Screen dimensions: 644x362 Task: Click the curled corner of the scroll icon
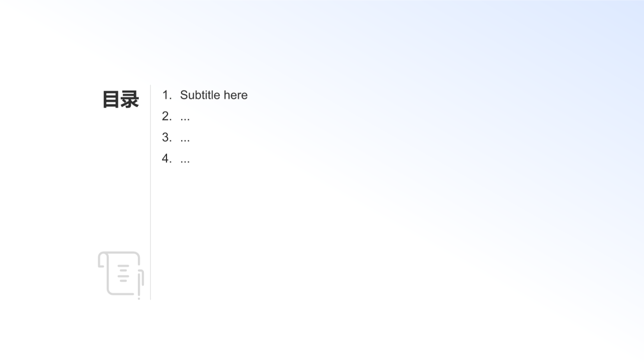pyautogui.click(x=103, y=260)
